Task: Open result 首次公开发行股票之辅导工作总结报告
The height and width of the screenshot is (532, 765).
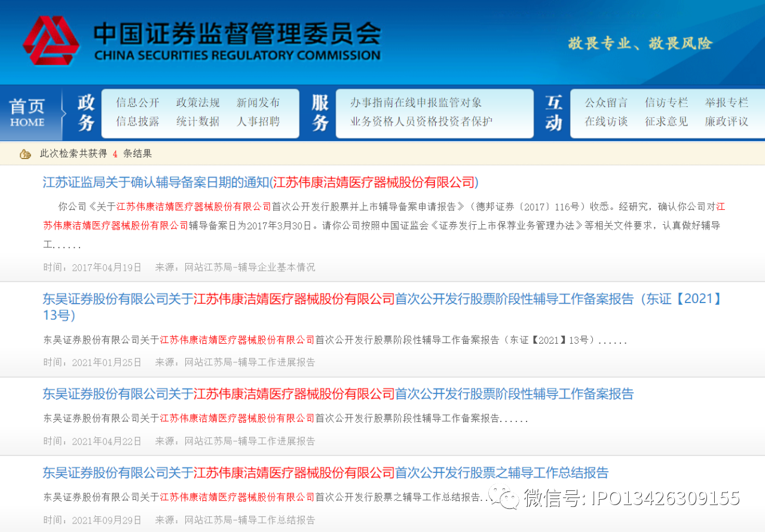Action: click(x=326, y=473)
